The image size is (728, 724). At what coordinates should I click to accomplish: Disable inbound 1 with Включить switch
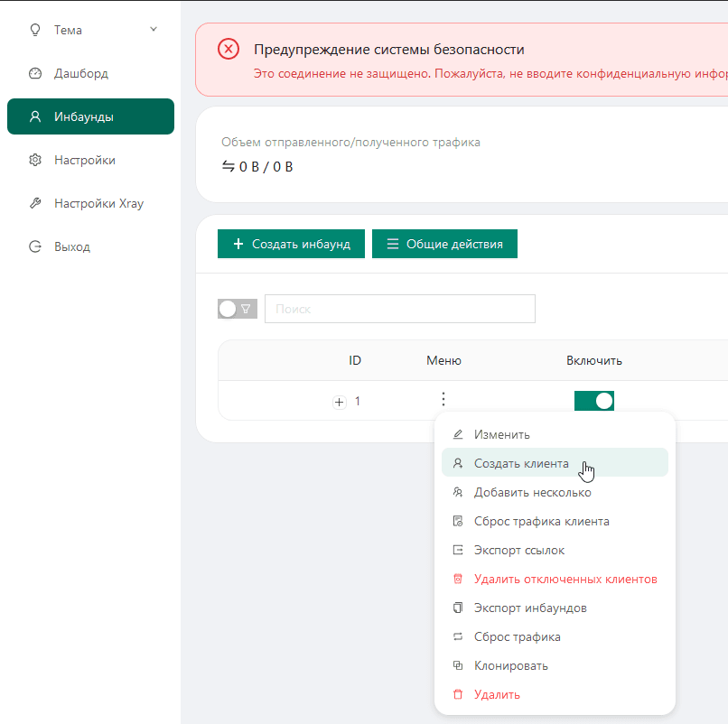point(594,401)
